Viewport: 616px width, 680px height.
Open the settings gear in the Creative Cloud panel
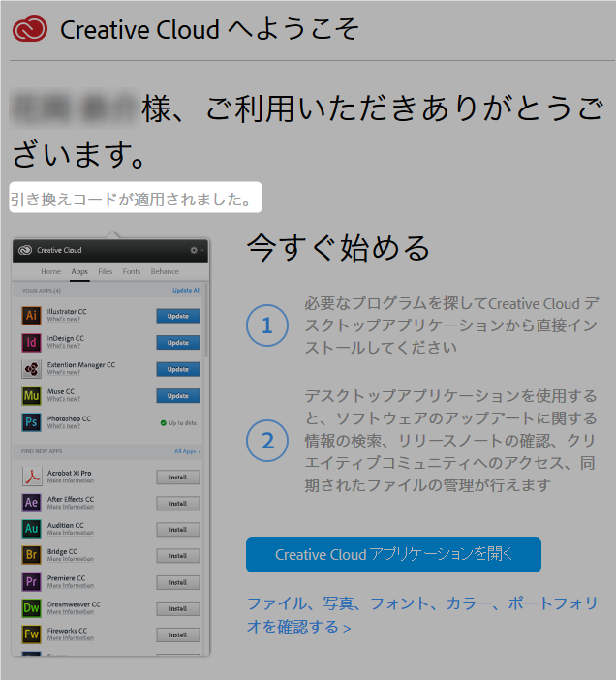click(194, 250)
